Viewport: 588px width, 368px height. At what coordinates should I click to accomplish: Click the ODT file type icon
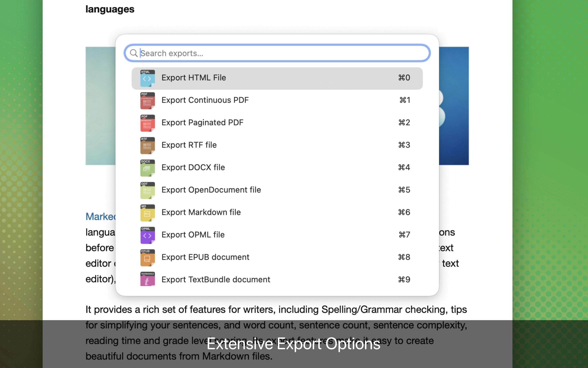[x=147, y=190]
